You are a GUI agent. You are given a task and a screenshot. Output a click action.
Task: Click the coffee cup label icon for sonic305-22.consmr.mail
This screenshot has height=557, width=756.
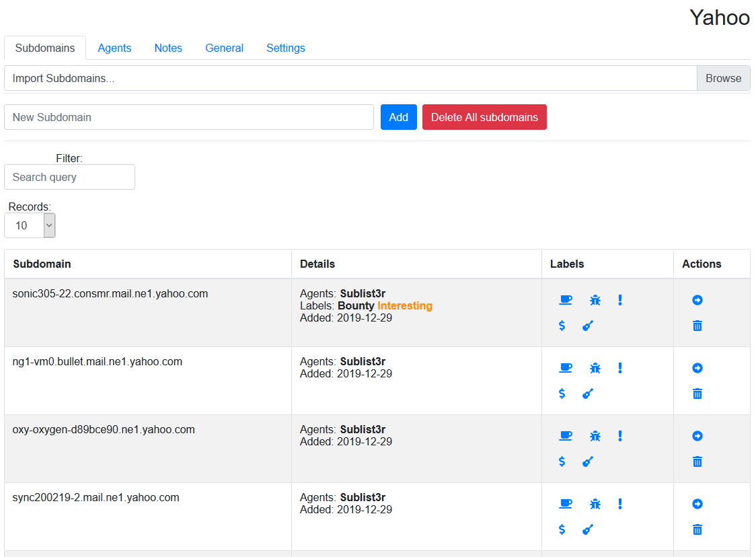566,300
